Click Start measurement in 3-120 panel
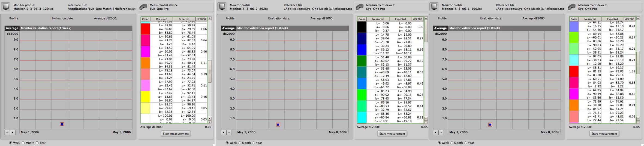644x146 pixels. pos(176,133)
